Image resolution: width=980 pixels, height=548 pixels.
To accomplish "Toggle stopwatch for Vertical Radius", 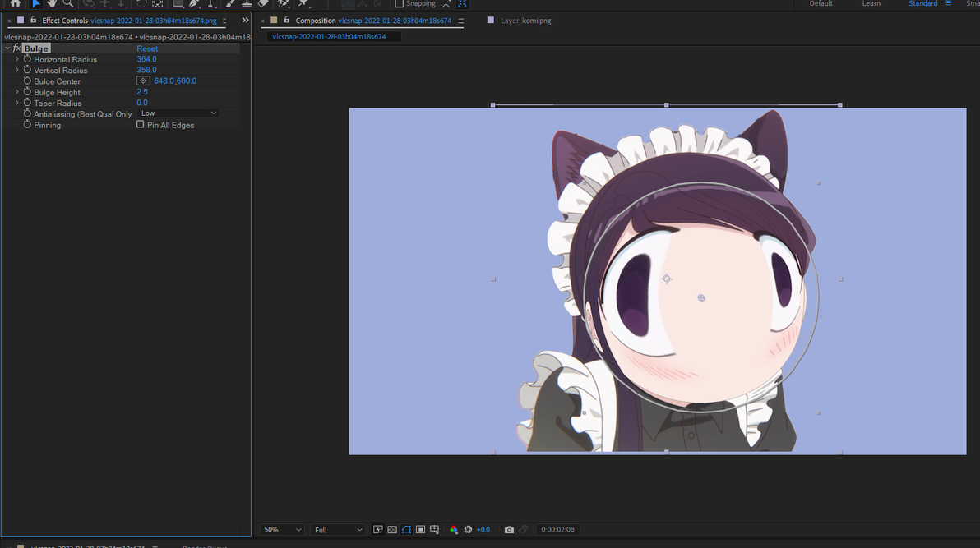I will click(27, 70).
